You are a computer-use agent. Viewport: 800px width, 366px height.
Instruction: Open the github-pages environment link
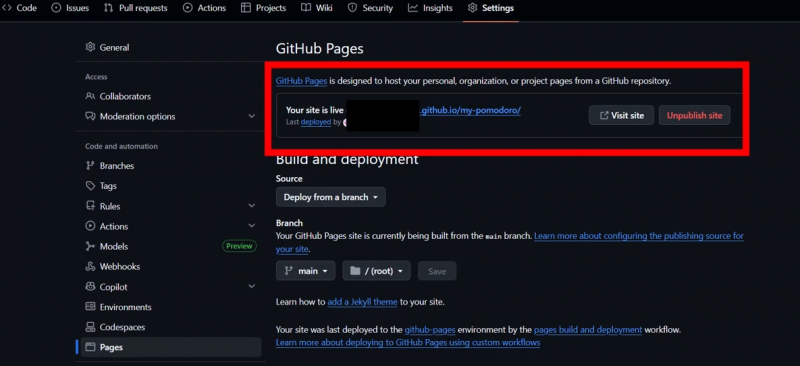[430, 330]
